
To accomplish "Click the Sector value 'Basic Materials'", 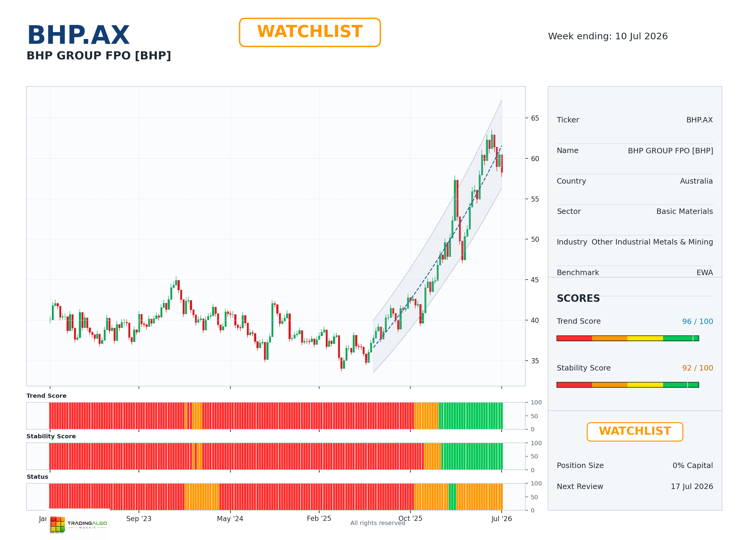I will 685,211.
